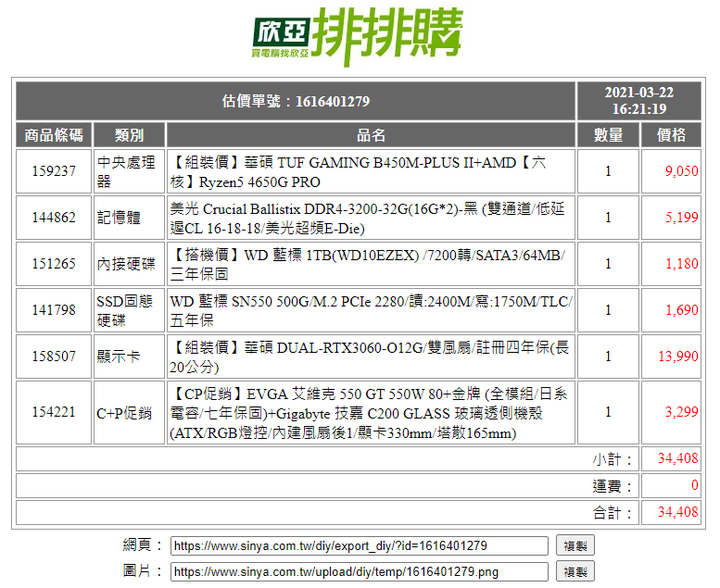Click the 類別 column header
The height and width of the screenshot is (588, 720).
point(129,135)
